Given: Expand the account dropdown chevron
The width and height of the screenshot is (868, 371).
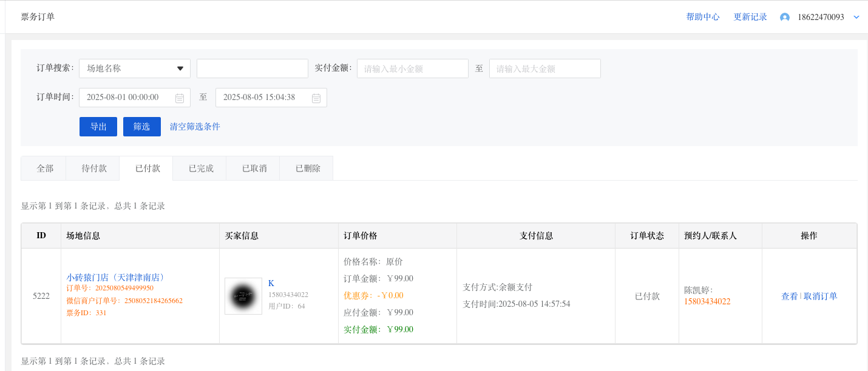Looking at the screenshot, I should pos(856,18).
